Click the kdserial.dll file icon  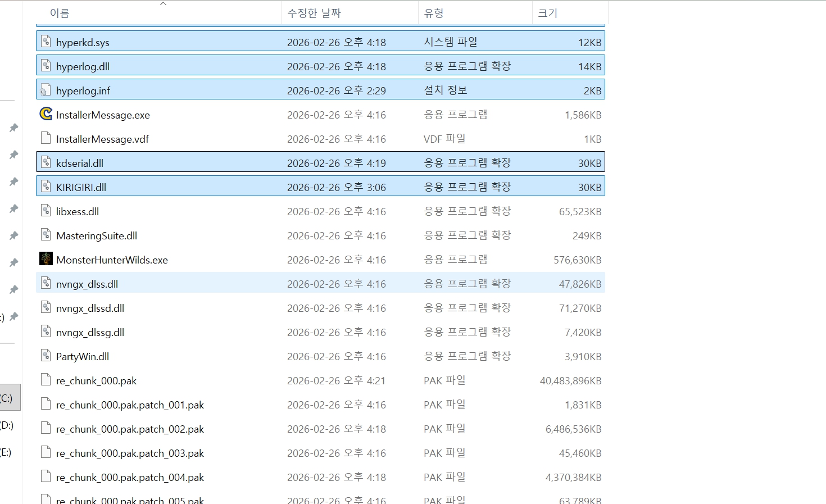coord(46,162)
